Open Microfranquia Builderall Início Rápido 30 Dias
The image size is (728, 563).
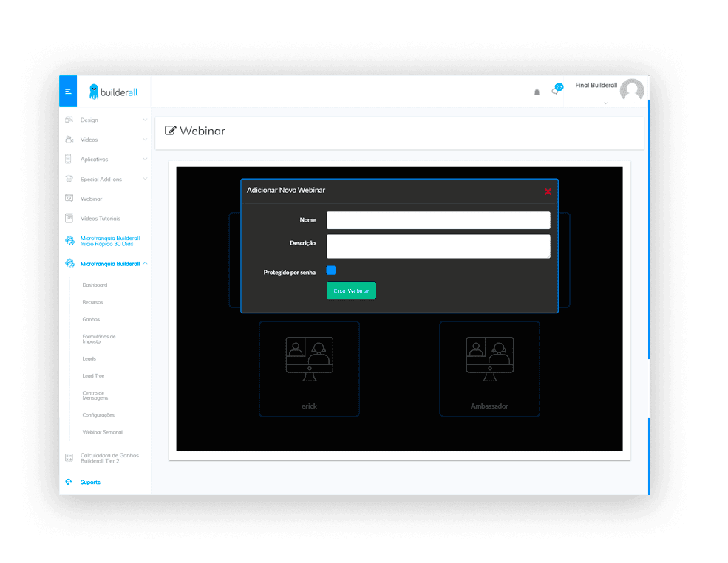(110, 241)
